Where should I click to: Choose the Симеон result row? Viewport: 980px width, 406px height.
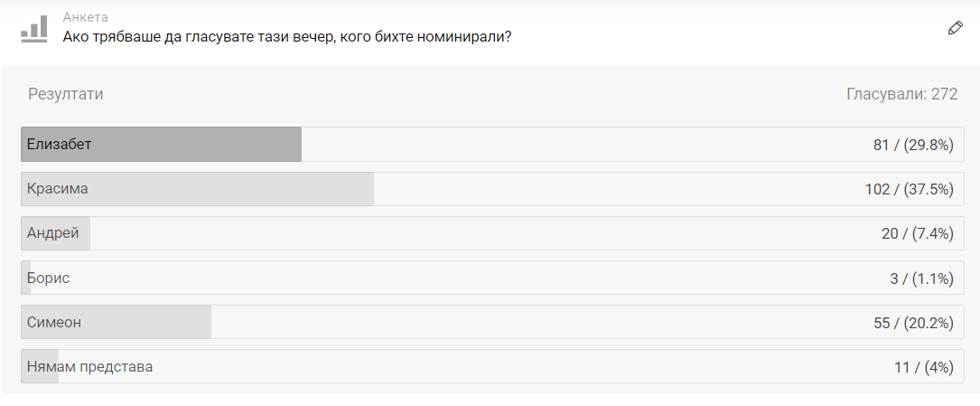click(x=492, y=322)
